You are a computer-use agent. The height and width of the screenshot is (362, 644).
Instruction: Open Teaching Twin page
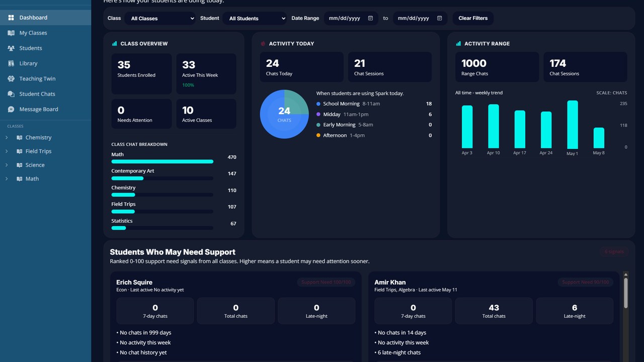click(x=45, y=79)
